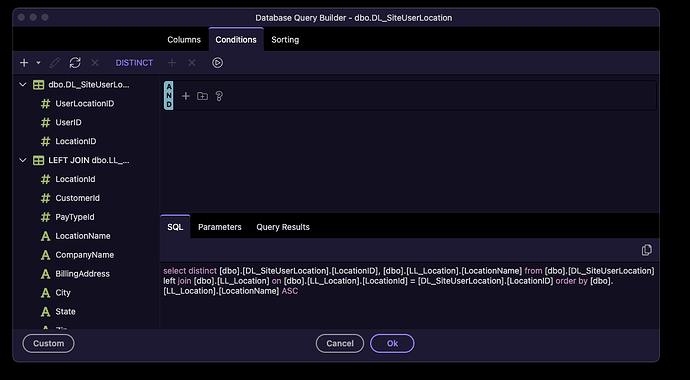
Task: Click the run query play icon
Action: point(217,63)
